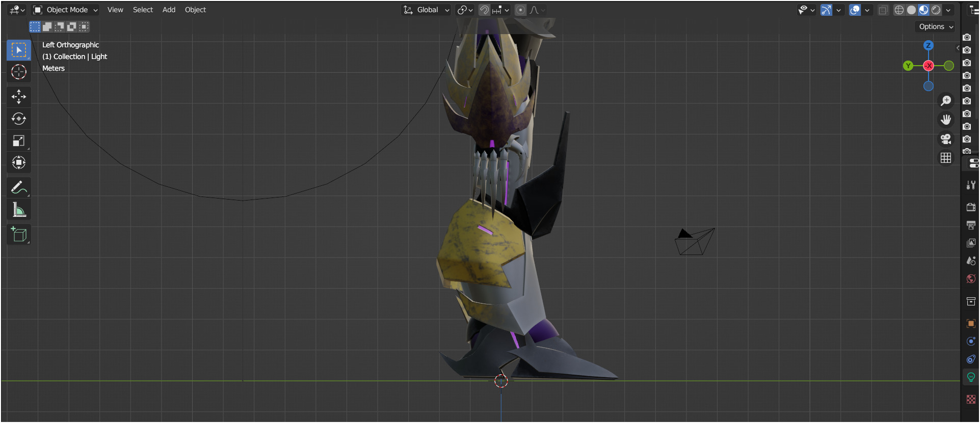980x423 pixels.
Task: Open Global transform orientation dropdown
Action: pyautogui.click(x=427, y=10)
